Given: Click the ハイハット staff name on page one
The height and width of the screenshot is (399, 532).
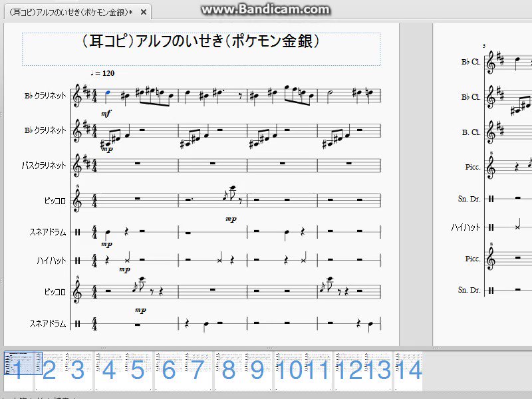Looking at the screenshot, I should [x=51, y=261].
